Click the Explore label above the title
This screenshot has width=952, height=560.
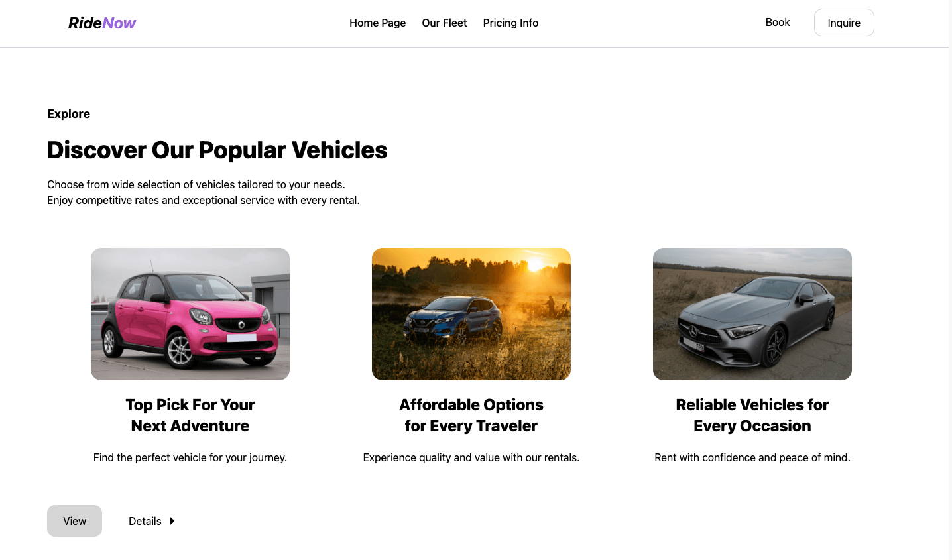[69, 114]
